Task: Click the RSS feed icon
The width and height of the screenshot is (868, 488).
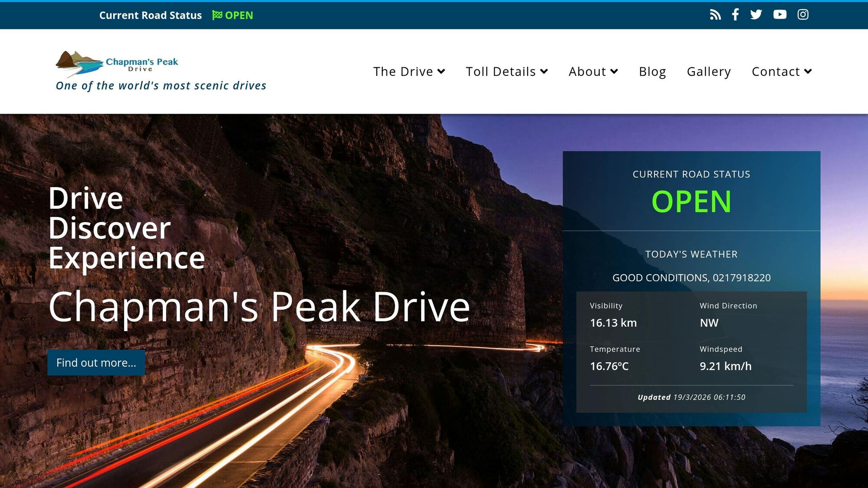Action: (715, 15)
